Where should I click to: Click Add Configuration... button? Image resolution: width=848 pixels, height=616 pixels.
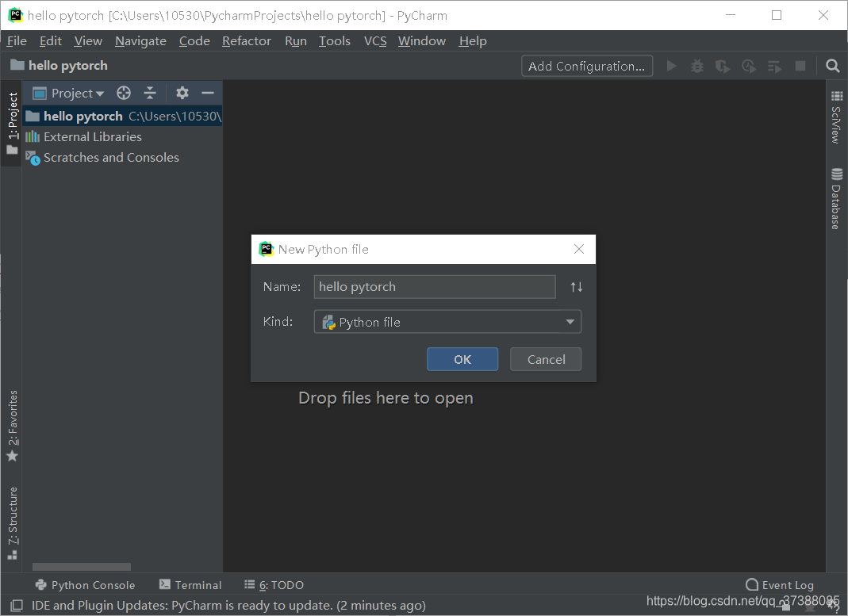point(587,66)
